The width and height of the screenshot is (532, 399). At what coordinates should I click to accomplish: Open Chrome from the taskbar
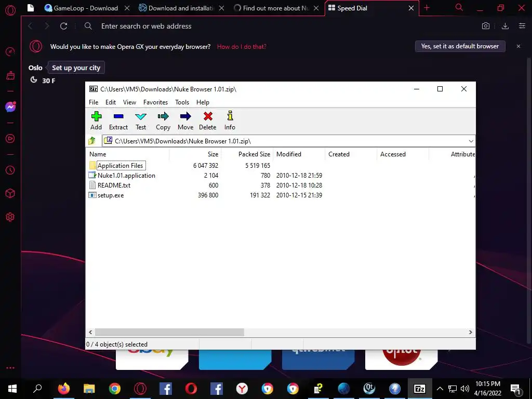[x=115, y=389]
